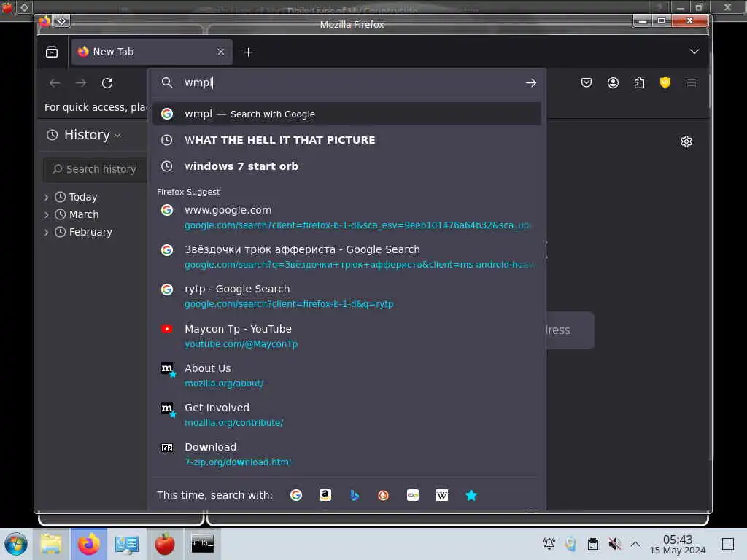Click the yellow shield extension icon
Screen dimensions: 747x560
tap(665, 82)
